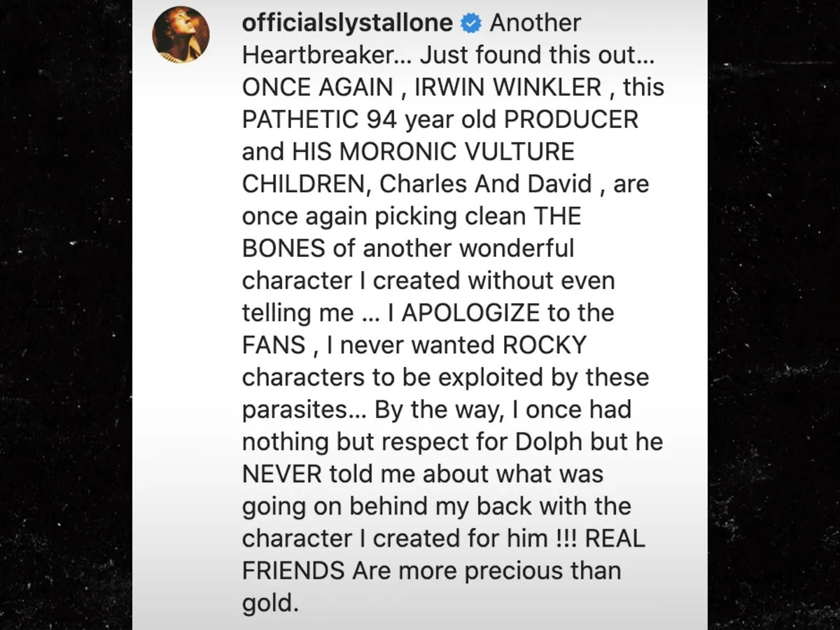840x630 pixels.
Task: Click the word 'FANS' in the caption
Action: tap(274, 345)
